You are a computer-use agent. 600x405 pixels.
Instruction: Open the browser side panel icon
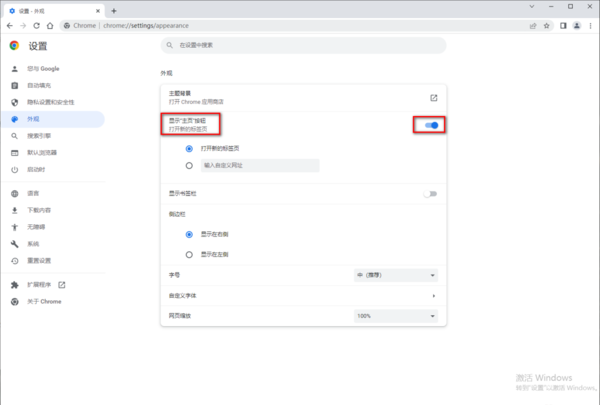pos(563,26)
